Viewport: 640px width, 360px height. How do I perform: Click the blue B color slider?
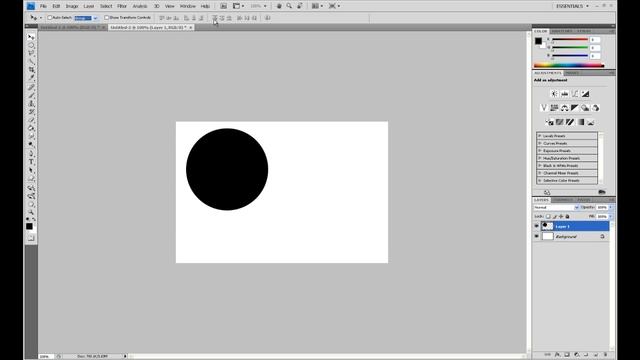(570, 56)
